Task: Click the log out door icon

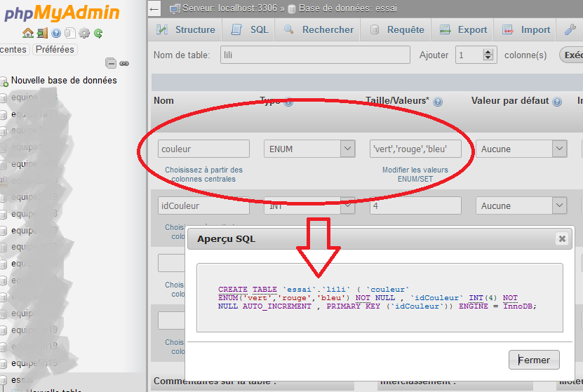Action: (x=42, y=33)
